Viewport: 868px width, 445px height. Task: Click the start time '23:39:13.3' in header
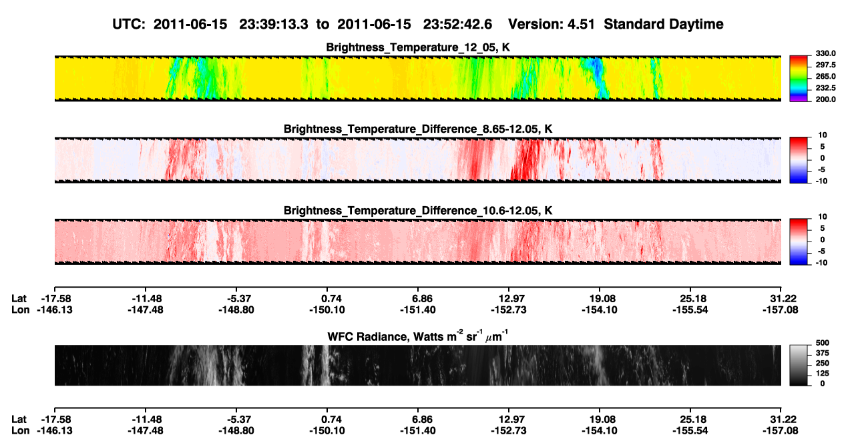click(x=274, y=24)
